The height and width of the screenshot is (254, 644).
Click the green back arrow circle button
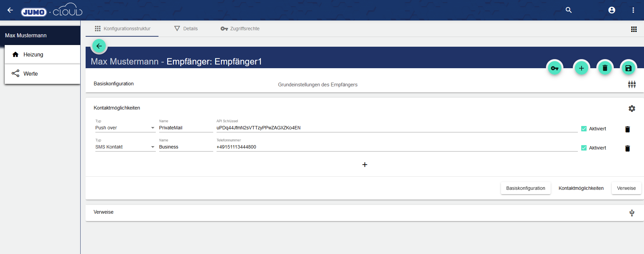click(99, 46)
